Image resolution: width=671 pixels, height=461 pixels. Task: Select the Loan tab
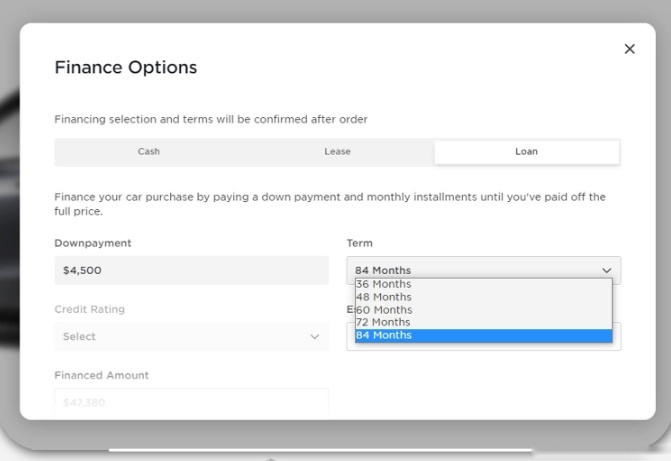point(527,152)
